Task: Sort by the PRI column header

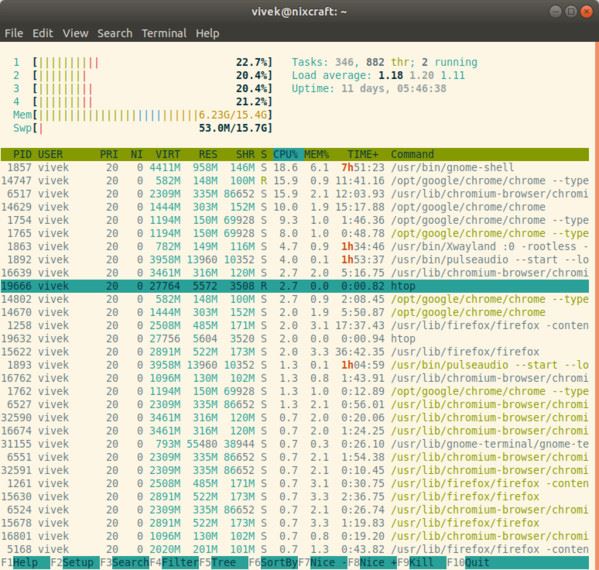Action: [109, 154]
